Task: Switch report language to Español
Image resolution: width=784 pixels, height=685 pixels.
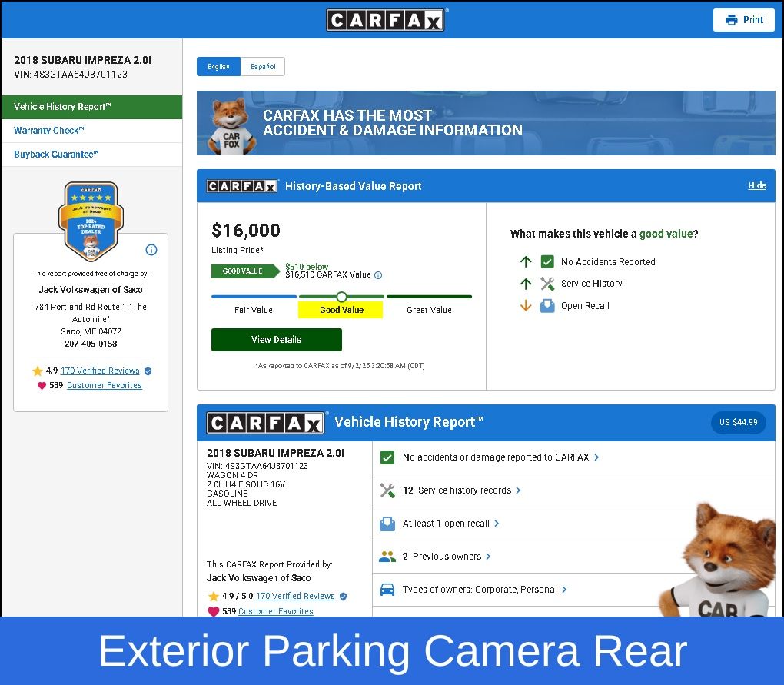Action: [x=263, y=66]
